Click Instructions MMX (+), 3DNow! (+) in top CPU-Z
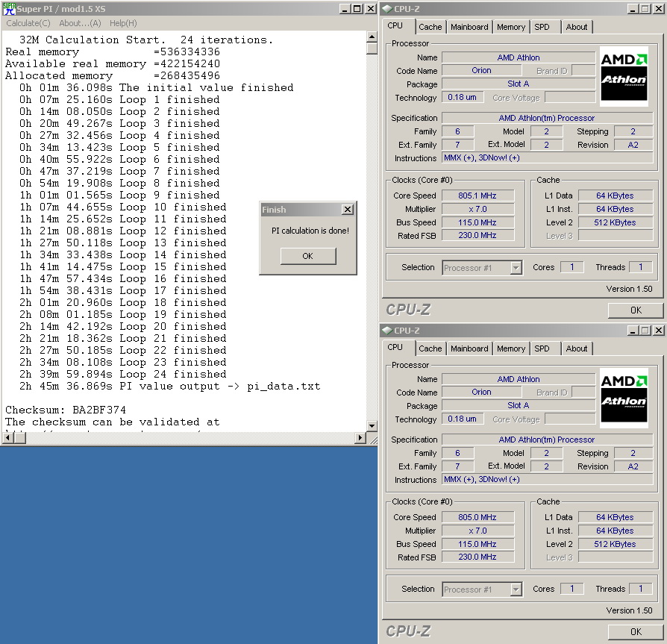 pos(547,157)
